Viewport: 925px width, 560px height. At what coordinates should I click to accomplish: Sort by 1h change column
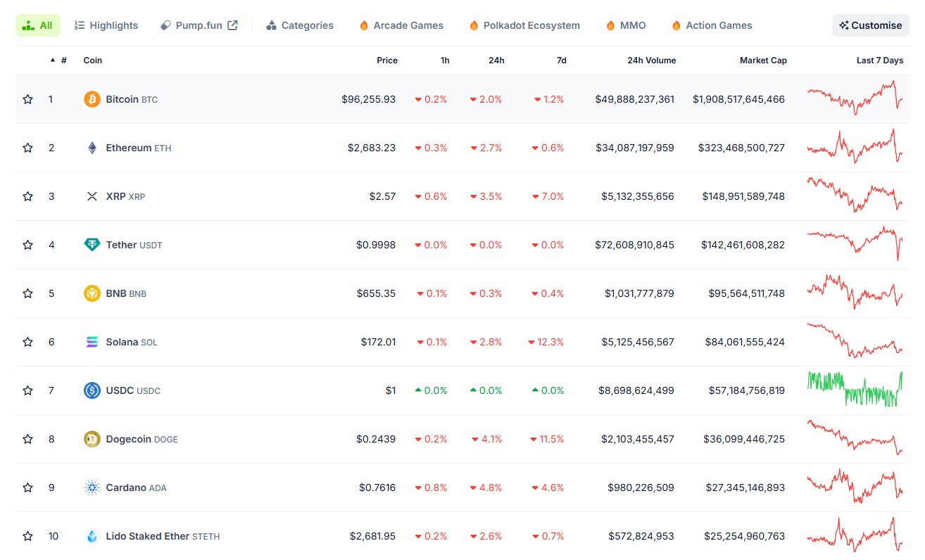(445, 61)
